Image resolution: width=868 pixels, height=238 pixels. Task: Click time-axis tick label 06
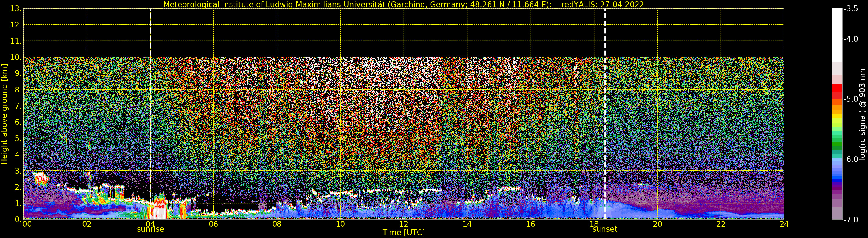[214, 224]
